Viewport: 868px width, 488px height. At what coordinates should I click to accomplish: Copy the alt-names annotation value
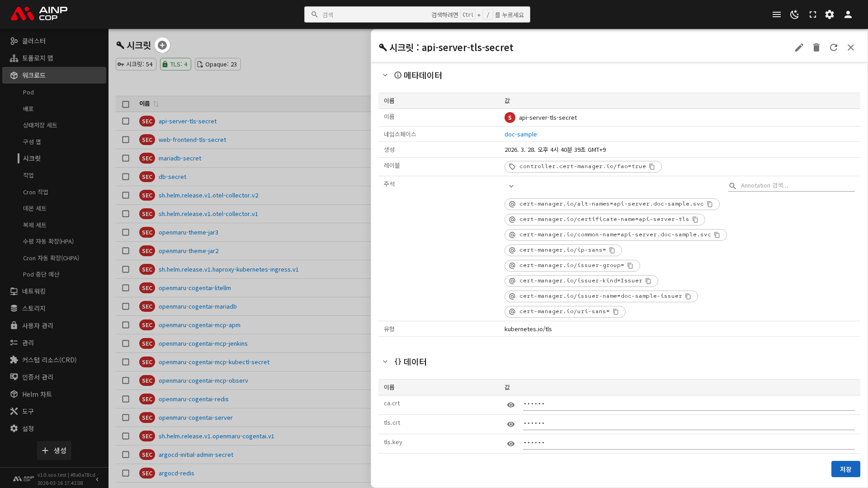pos(710,204)
